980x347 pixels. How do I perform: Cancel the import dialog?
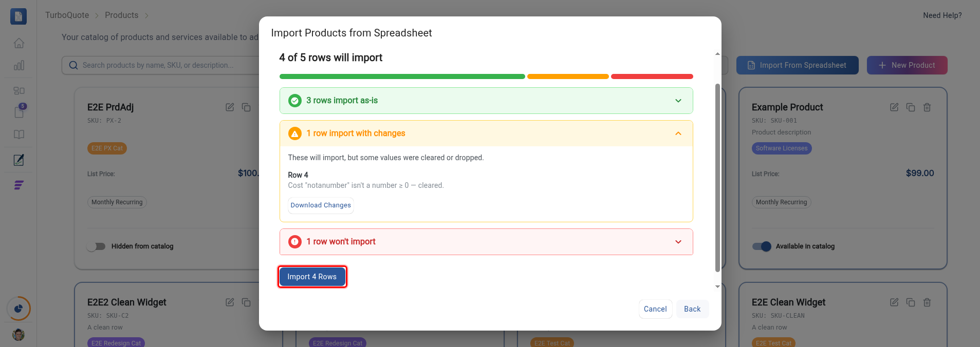pyautogui.click(x=655, y=309)
